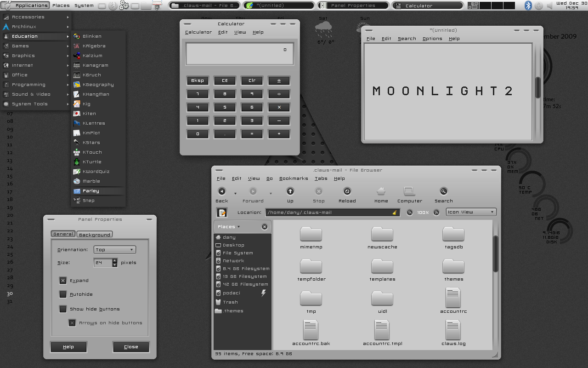Toggle Arrows on hide buttons checkbox
Screen dimensions: 588x368
(72, 323)
